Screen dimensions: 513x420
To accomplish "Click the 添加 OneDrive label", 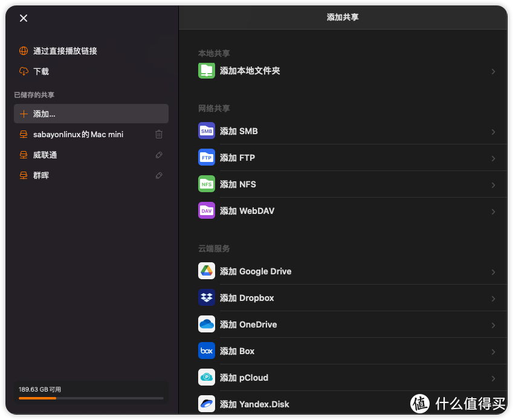I will coord(248,324).
